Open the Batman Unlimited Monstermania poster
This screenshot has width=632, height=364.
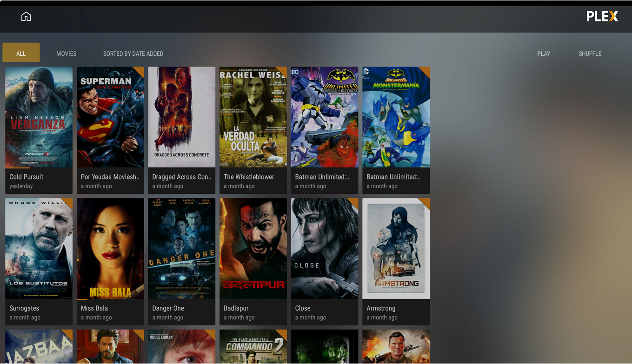(x=396, y=117)
